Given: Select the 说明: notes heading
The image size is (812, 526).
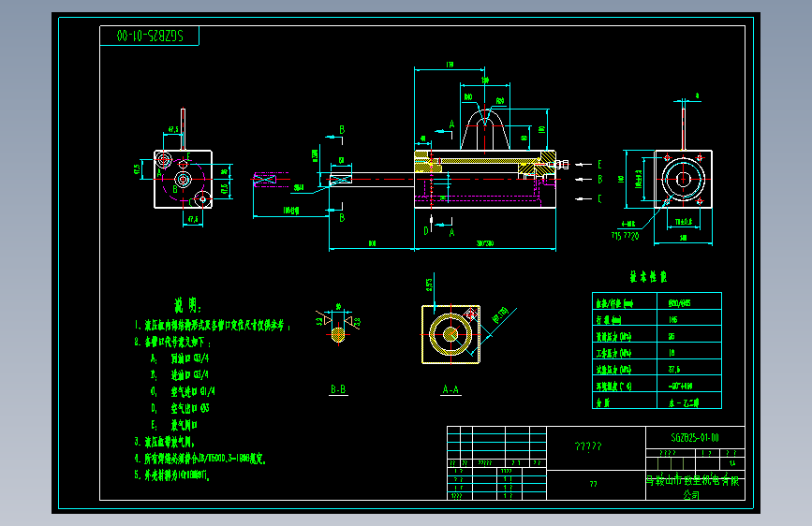Looking at the screenshot, I should [187, 305].
